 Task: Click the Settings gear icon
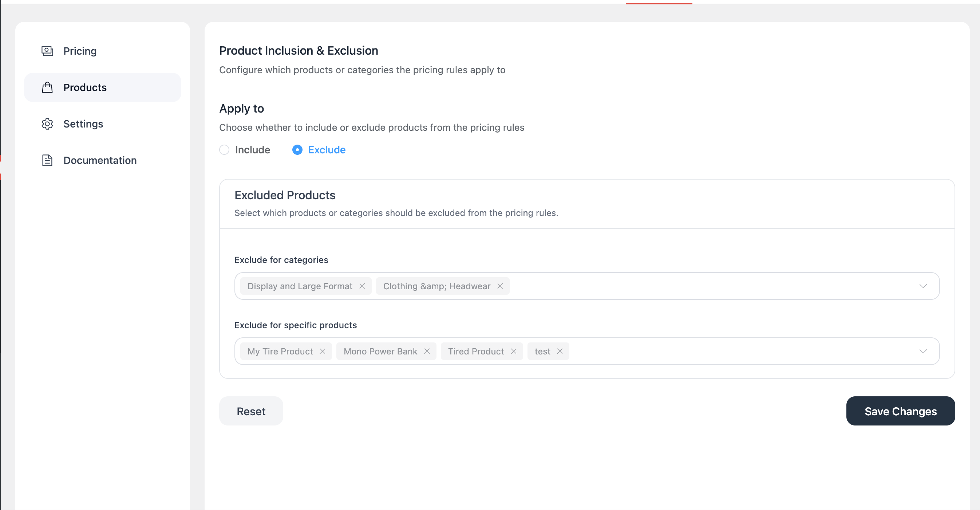[x=47, y=124]
